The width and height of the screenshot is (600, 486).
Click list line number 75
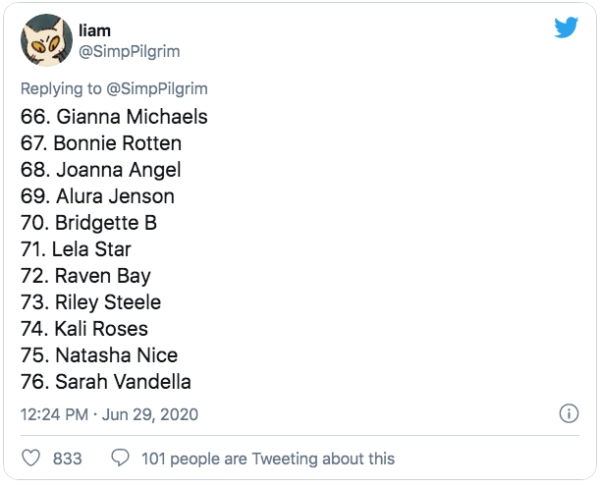pyautogui.click(x=99, y=355)
